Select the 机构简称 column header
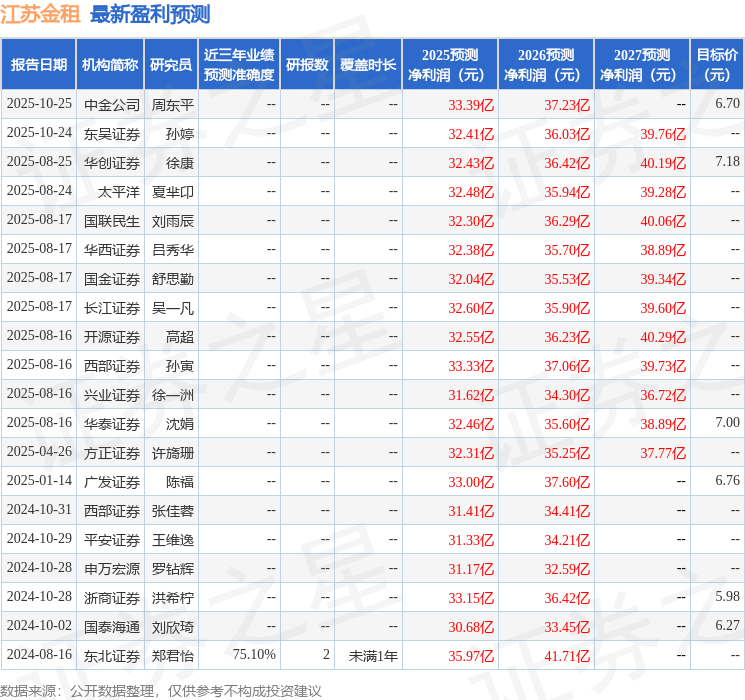Viewport: 745px width, 700px height. [x=110, y=64]
